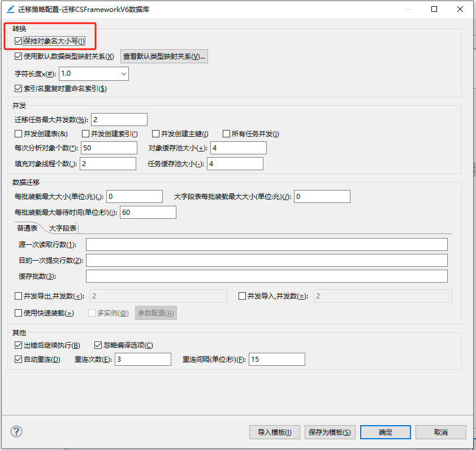Click the 保存为模板 button

coord(330,432)
